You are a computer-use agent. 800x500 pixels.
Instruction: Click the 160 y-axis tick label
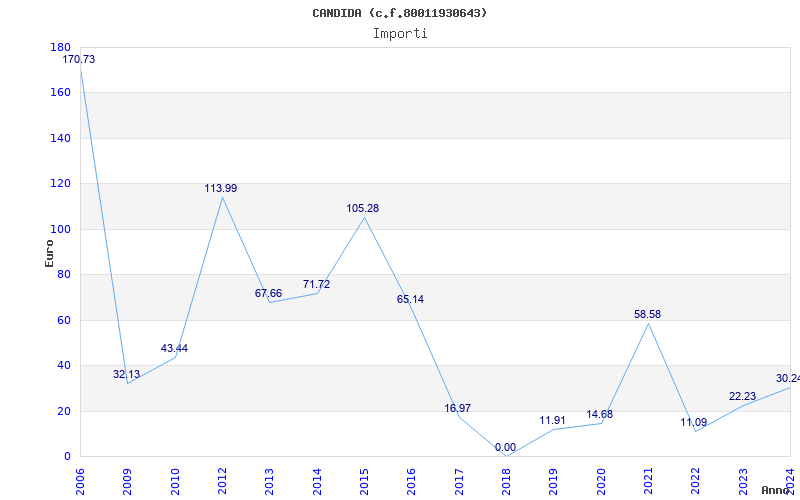coord(60,93)
